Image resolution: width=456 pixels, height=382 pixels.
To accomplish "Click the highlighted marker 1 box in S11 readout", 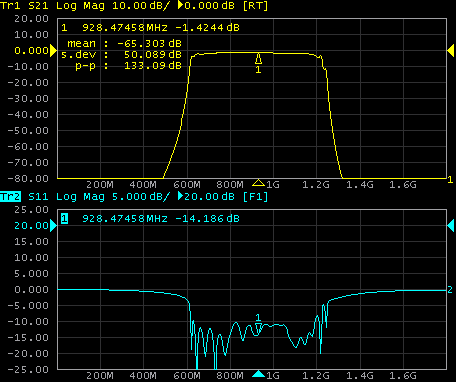I will [x=64, y=219].
